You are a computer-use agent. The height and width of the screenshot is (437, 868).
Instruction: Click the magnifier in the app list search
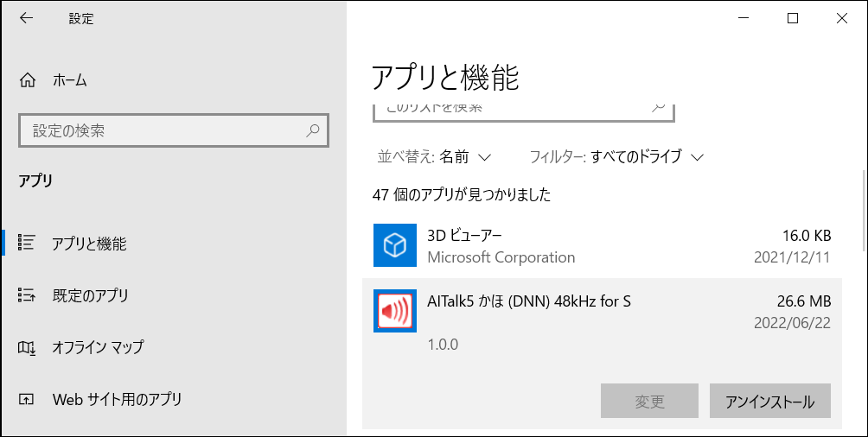click(x=658, y=107)
